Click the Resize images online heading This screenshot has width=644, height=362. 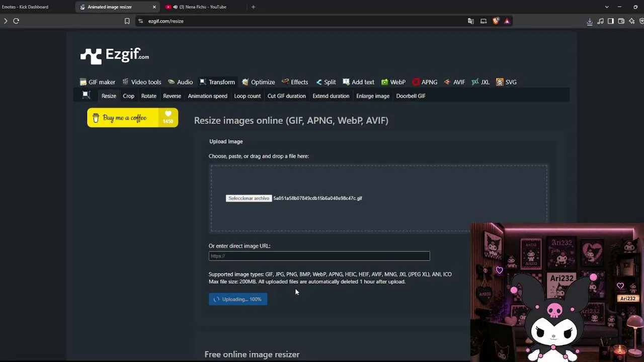click(291, 121)
